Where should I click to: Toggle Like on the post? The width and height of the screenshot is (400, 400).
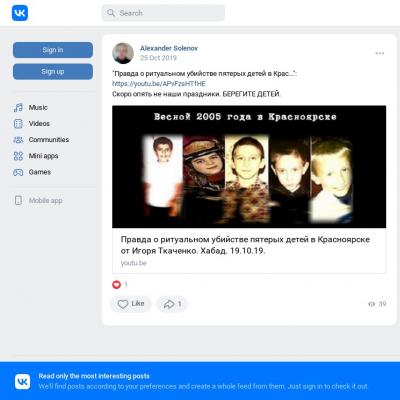[131, 304]
